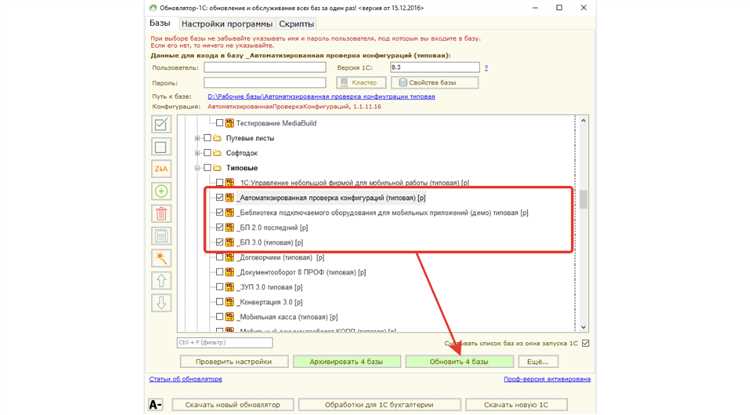Click Проверить настройки button
The width and height of the screenshot is (750, 415).
[x=234, y=361]
